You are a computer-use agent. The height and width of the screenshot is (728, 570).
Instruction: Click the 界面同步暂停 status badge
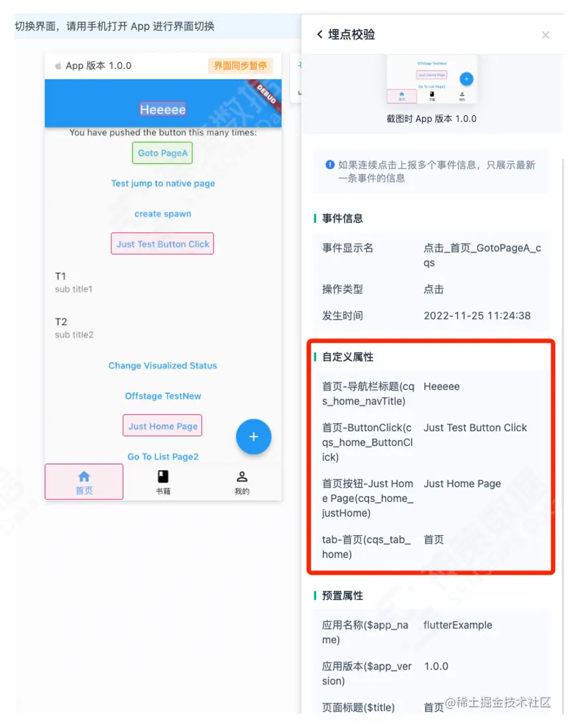coord(240,66)
